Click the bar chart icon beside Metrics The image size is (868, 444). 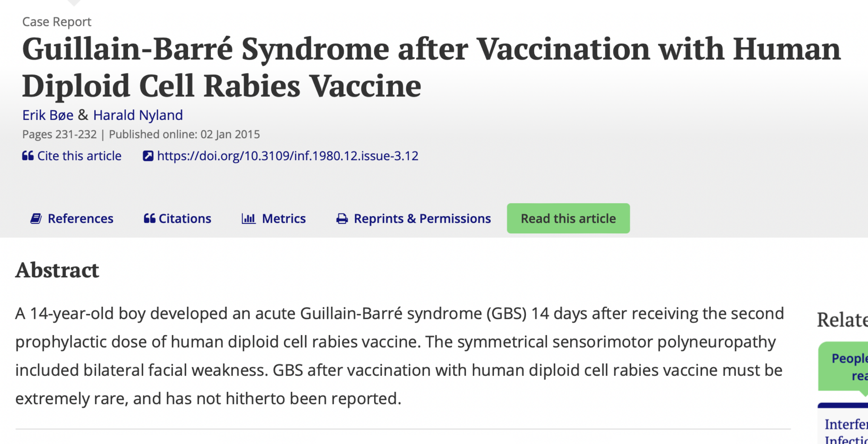[249, 219]
